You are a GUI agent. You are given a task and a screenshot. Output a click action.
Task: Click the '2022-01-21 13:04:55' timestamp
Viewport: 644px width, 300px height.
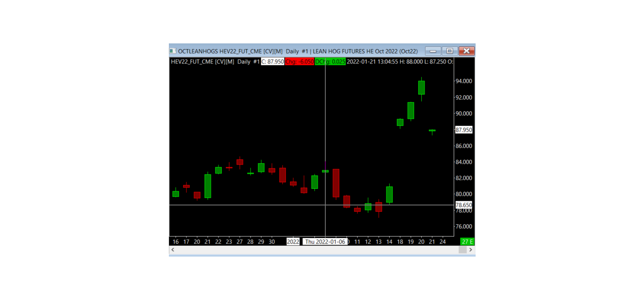coord(373,62)
